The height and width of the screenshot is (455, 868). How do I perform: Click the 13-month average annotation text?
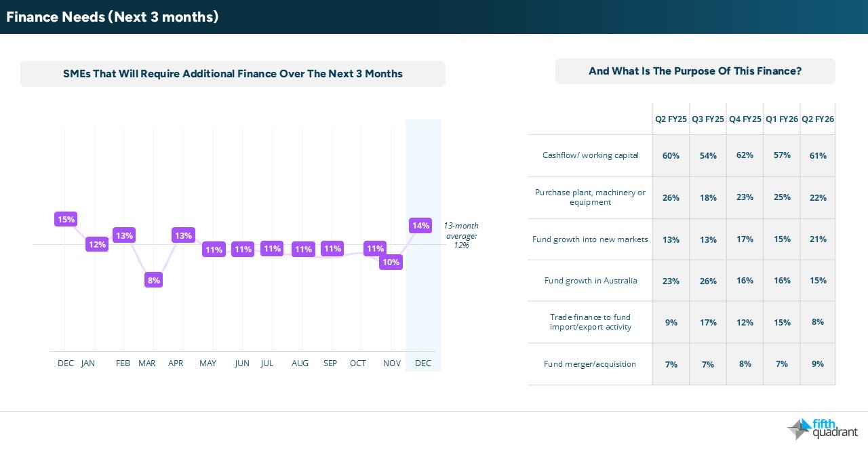461,235
